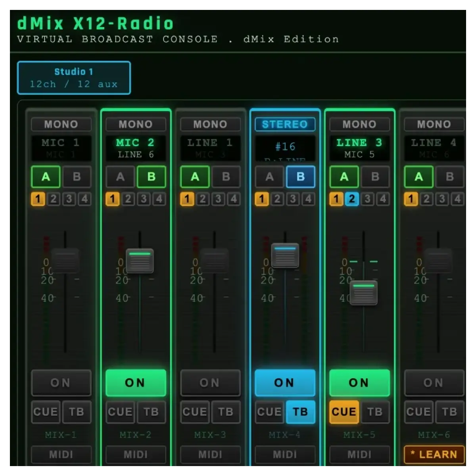The image size is (476, 476).
Task: Open MIDI settings for MIX-3 channel
Action: pos(210,455)
